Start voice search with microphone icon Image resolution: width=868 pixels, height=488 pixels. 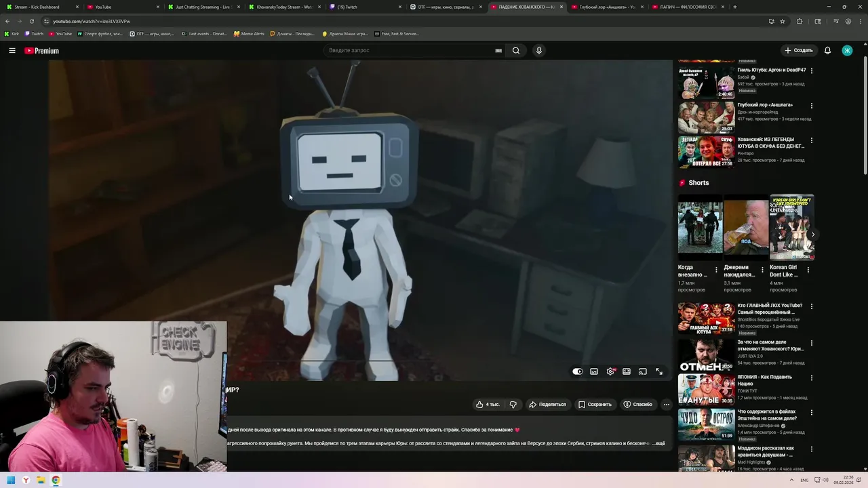click(539, 50)
